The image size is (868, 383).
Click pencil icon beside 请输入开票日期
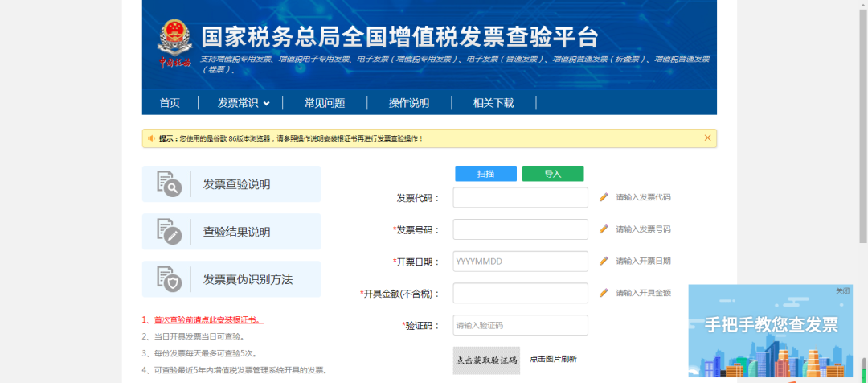pyautogui.click(x=604, y=261)
